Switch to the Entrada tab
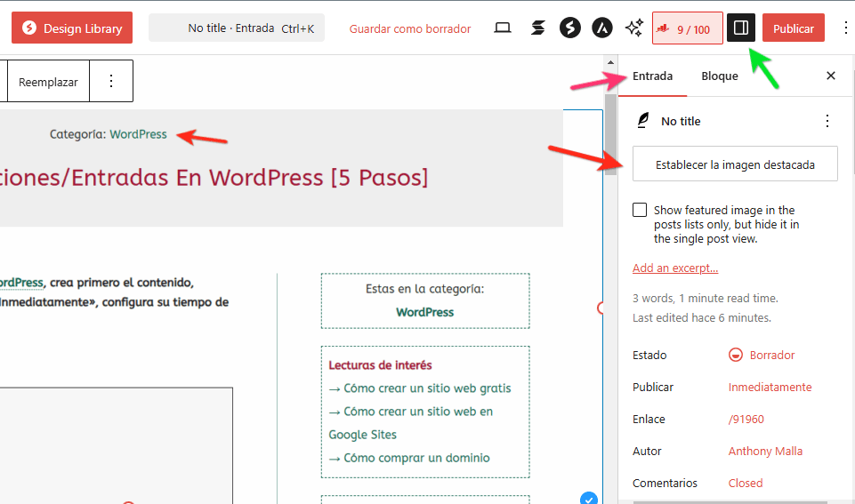855x504 pixels. click(x=653, y=76)
